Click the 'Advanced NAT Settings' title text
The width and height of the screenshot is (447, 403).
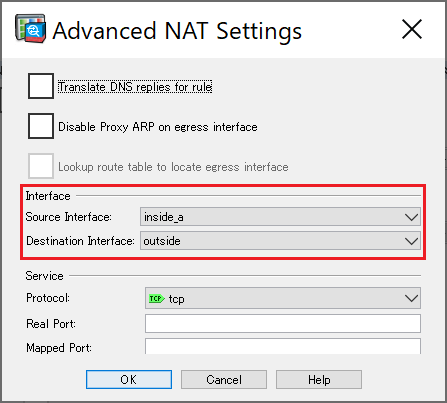coord(177,31)
